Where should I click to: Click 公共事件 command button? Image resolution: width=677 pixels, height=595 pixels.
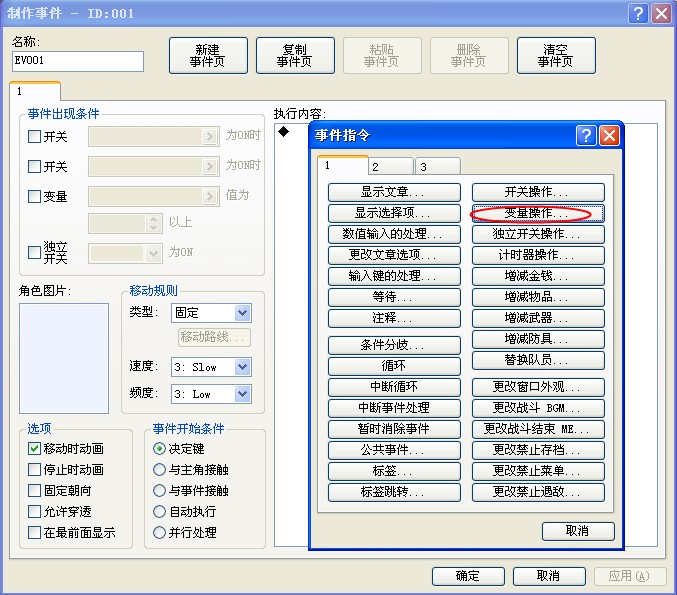click(x=394, y=450)
